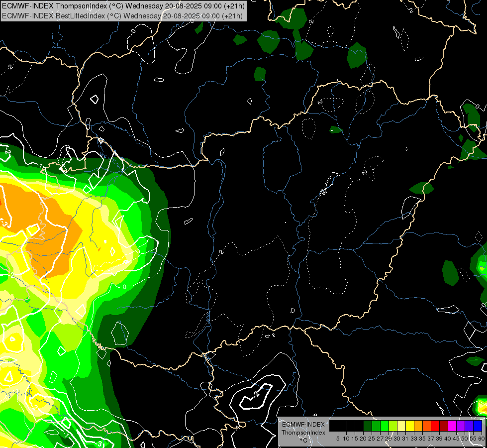Viewport: 487px width, 448px height.
Task: Click the ThompsonIndex title line at top
Action: (x=123, y=6)
